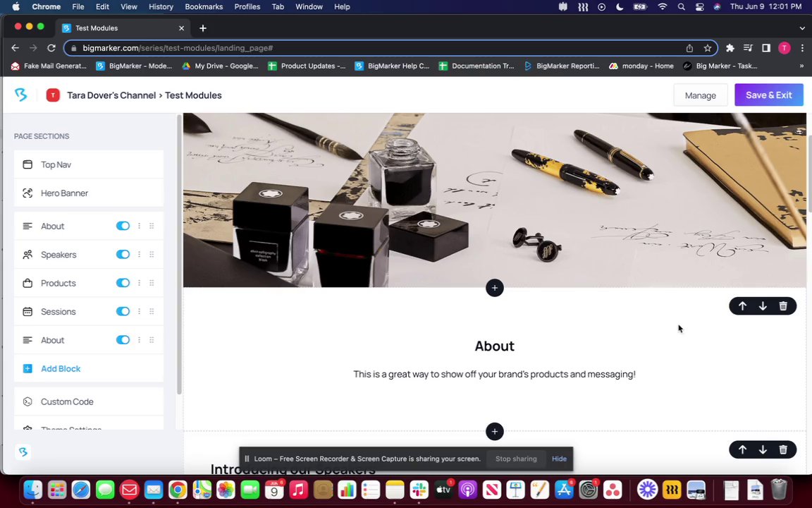This screenshot has width=812, height=508.
Task: Open the File menu
Action: [x=78, y=7]
